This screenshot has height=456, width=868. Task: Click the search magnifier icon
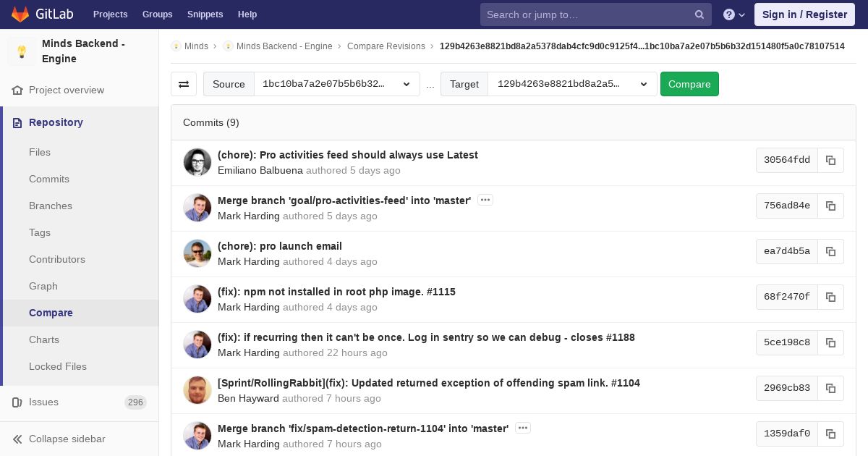click(x=699, y=14)
